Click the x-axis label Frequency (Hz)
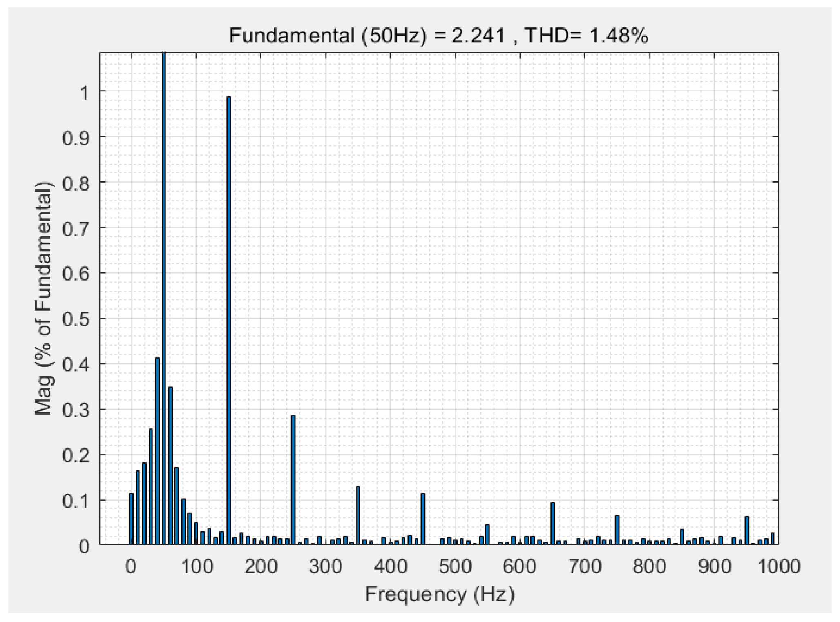 440,594
